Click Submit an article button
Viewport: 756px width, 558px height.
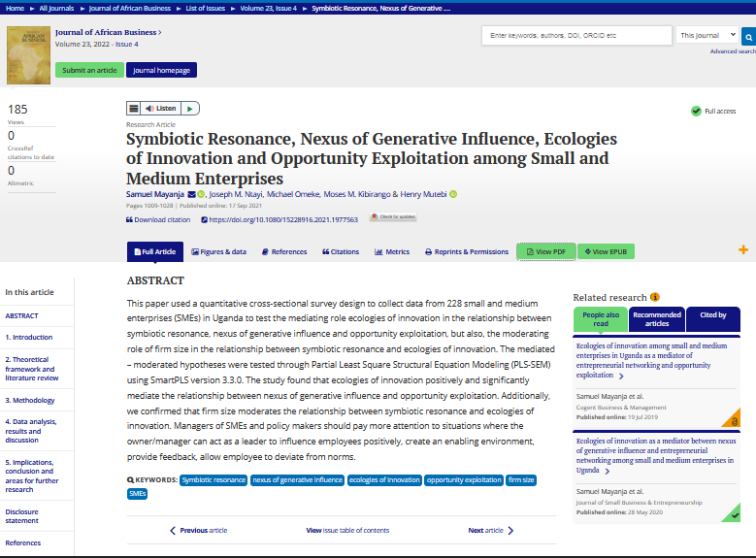(89, 70)
